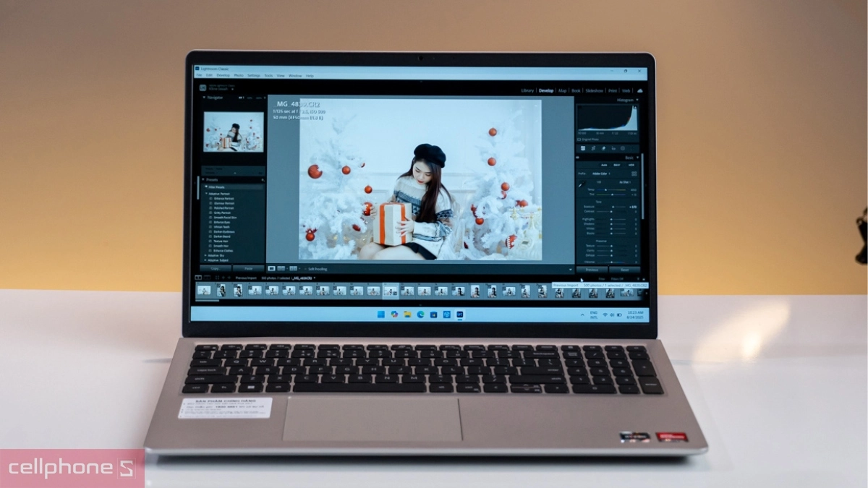Open the Photo menu

tap(238, 75)
